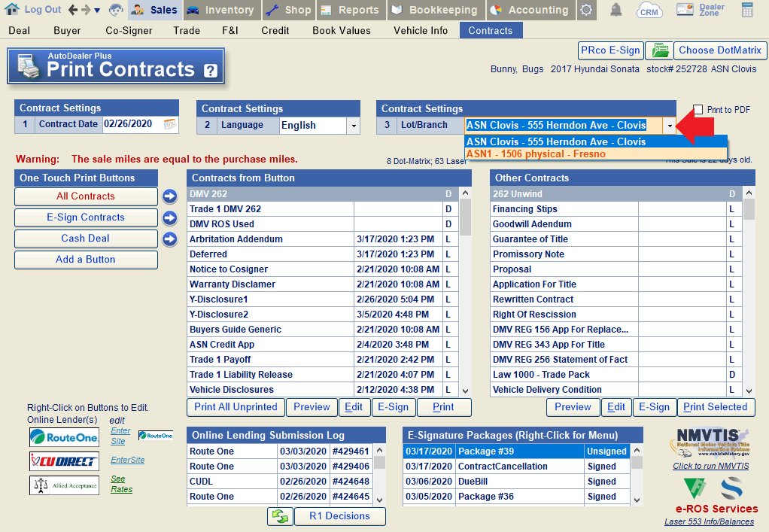Click the Click to run NMVTIS link
The width and height of the screenshot is (769, 532).
710,466
